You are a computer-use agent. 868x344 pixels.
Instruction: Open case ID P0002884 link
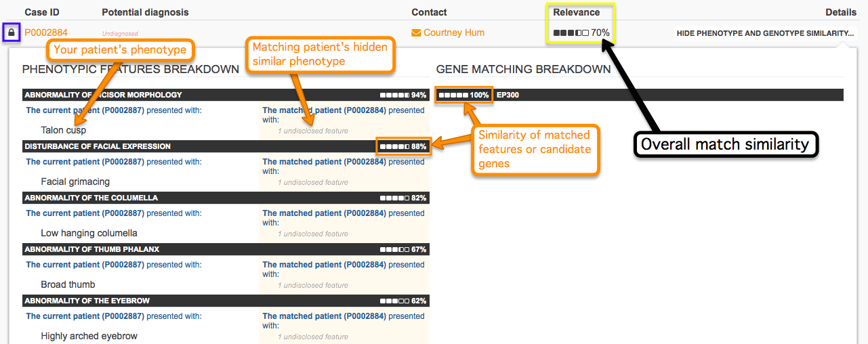(x=46, y=33)
